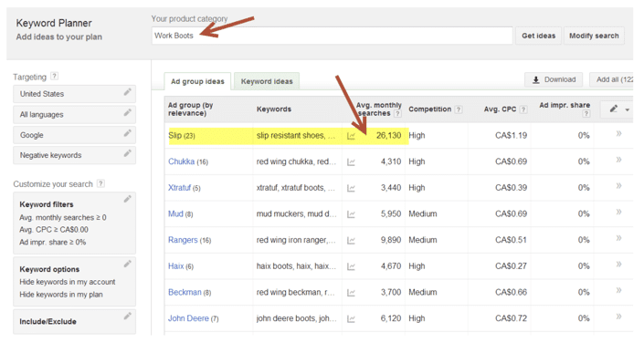Screen dimensions: 644x343
Task: Click the product category field containing Work Boots
Action: pos(332,36)
